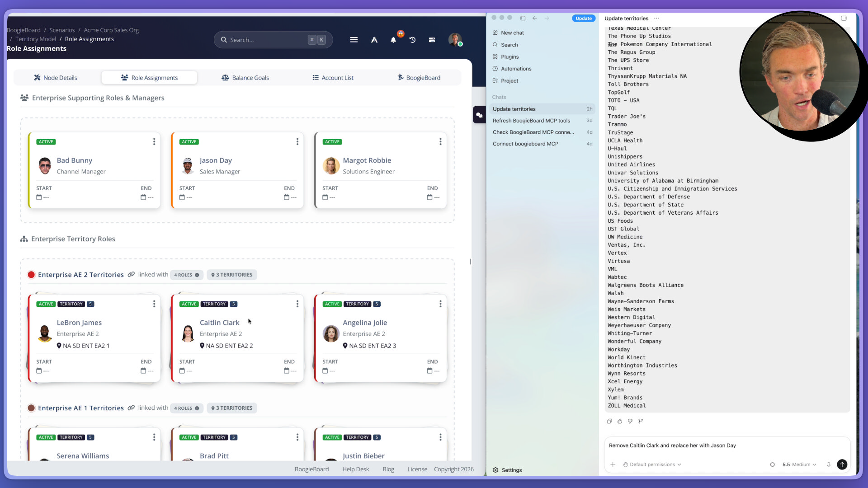
Task: Copy the chat response
Action: [609, 421]
